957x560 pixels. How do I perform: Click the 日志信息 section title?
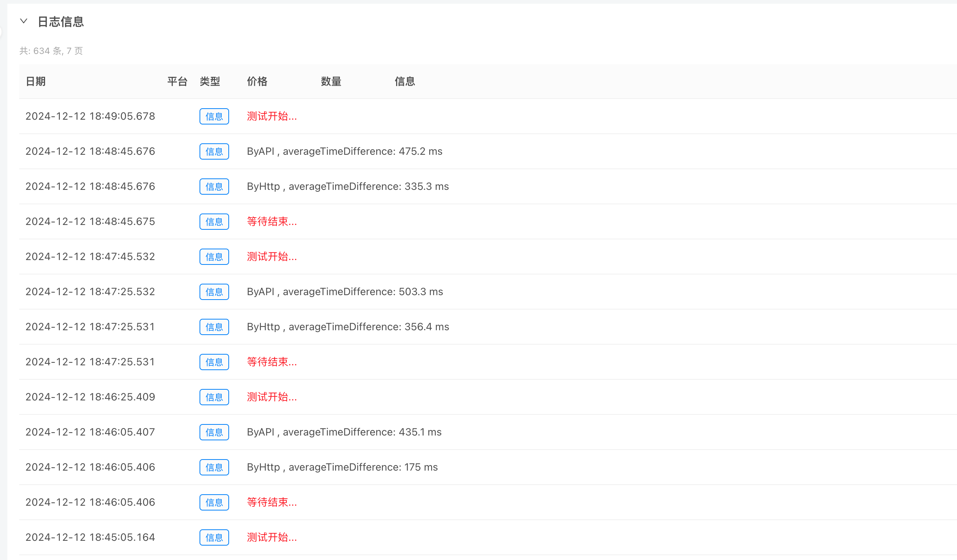(61, 22)
